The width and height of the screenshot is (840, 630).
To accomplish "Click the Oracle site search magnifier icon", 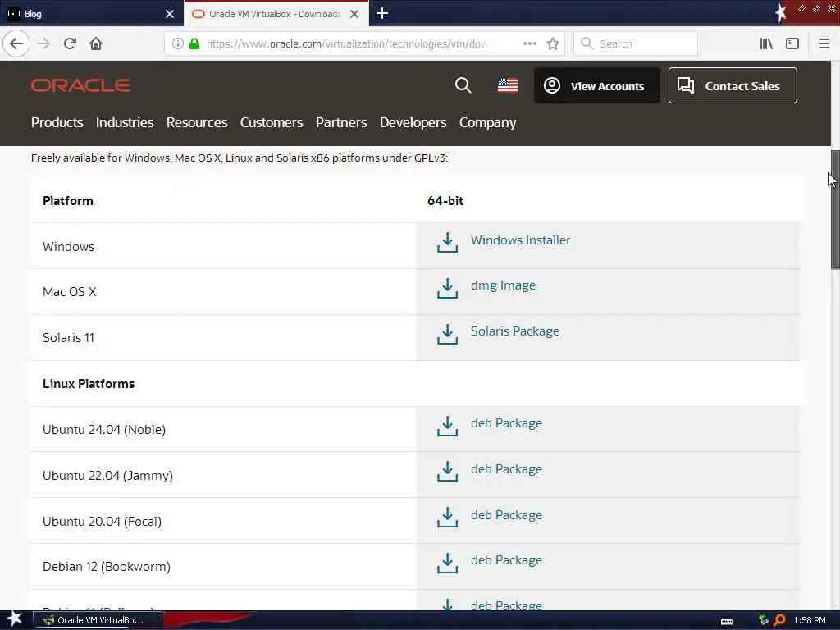I will [463, 85].
